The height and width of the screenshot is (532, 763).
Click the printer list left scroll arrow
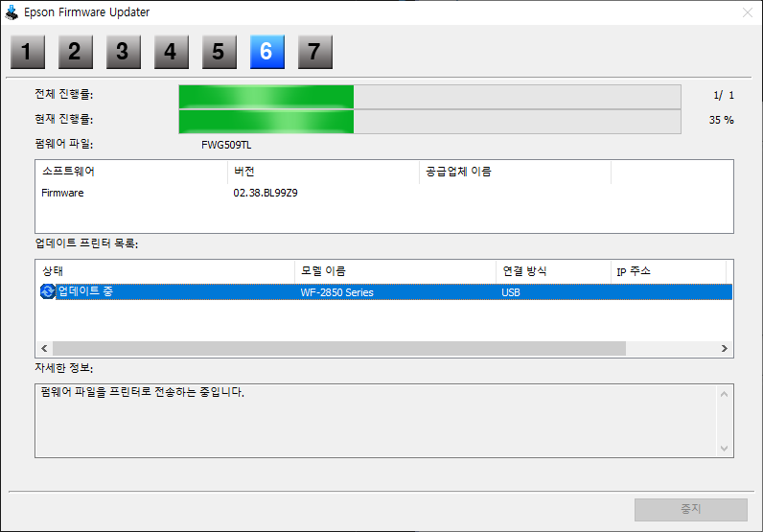point(44,349)
